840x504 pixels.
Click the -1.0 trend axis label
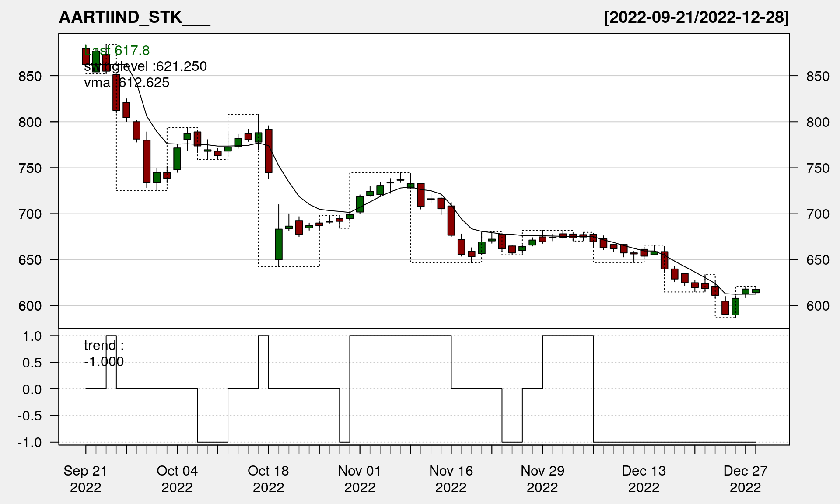30,443
